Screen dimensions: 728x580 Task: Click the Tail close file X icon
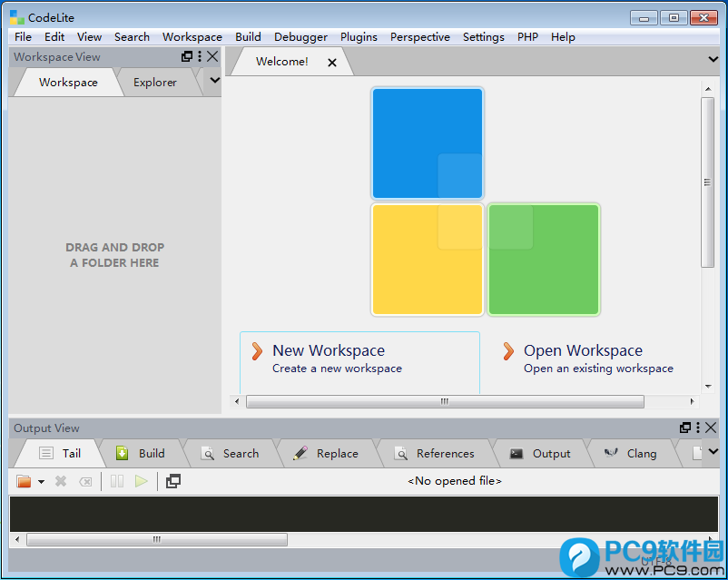61,481
